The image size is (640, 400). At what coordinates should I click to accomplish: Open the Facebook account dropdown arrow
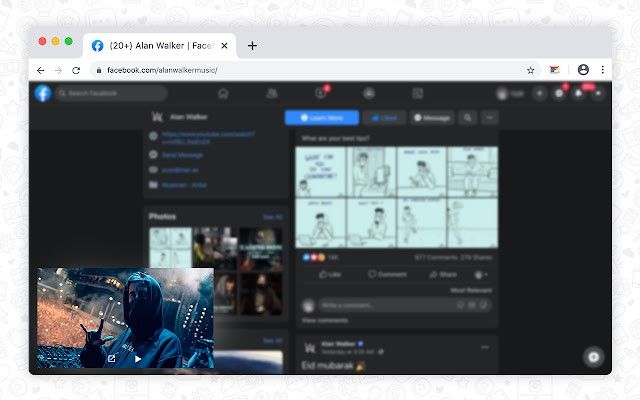[x=597, y=93]
